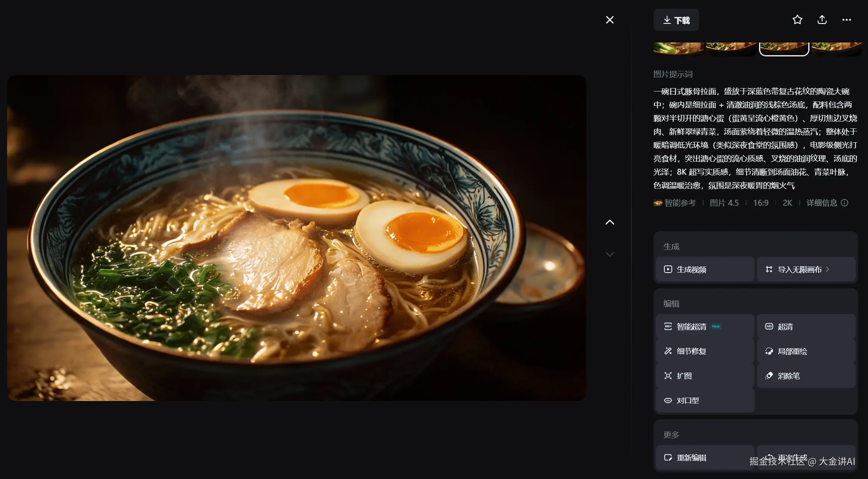This screenshot has width=868, height=479.
Task: Select 超清 HD upscale tool
Action: pos(806,327)
